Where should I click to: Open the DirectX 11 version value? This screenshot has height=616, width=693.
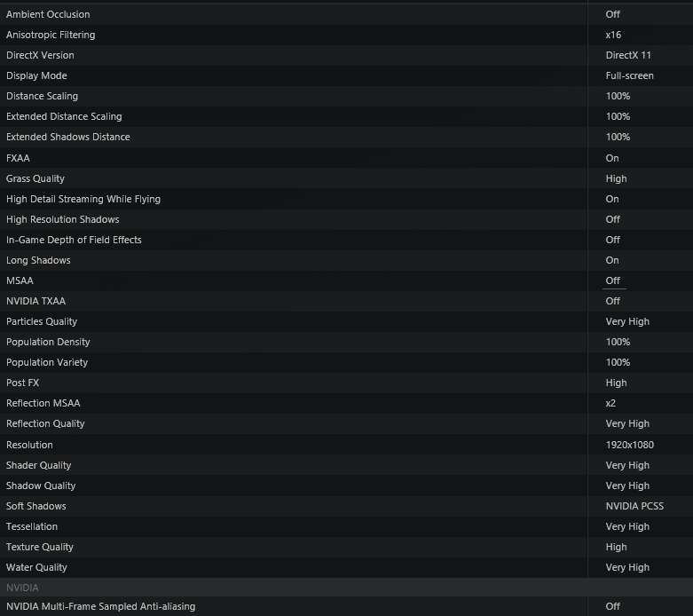(x=628, y=55)
